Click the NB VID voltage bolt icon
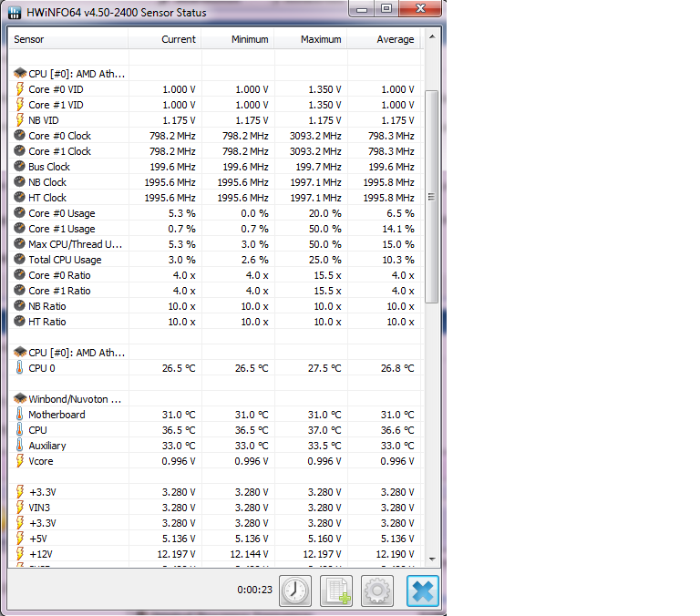 20,119
